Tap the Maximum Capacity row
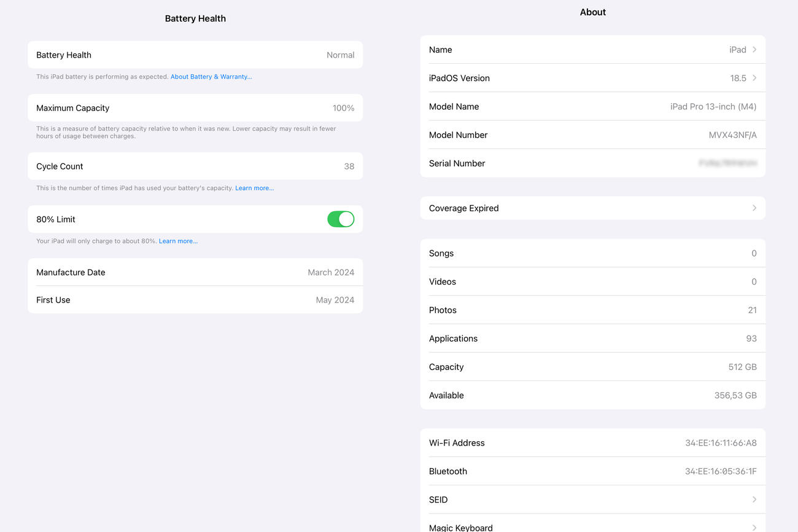Screen dimensions: 798x532 coord(195,108)
